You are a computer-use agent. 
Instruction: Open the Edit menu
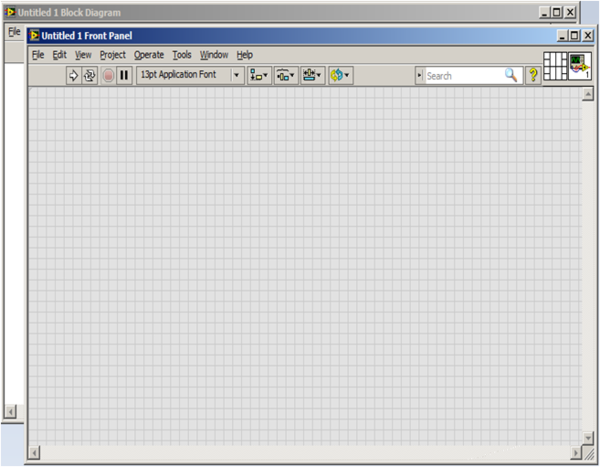coord(59,55)
